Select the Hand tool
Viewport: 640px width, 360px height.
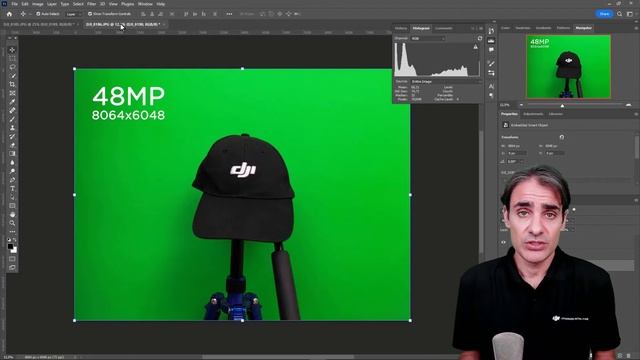point(12,214)
